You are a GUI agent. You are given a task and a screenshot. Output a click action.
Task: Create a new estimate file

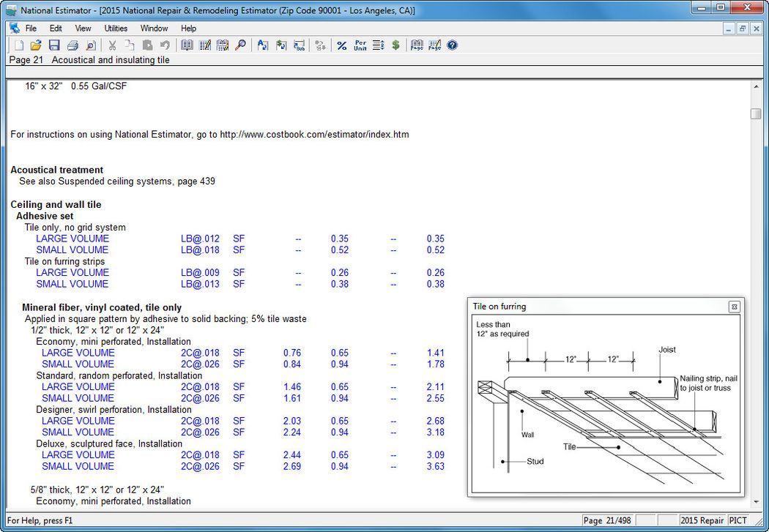[18, 45]
